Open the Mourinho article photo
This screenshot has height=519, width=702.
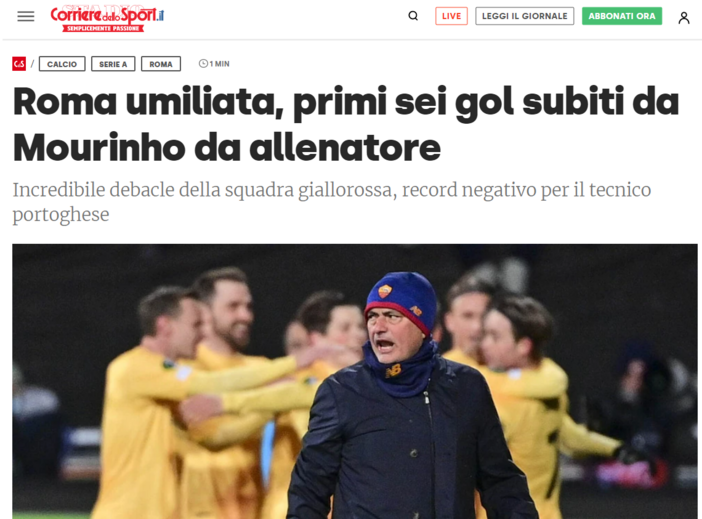point(355,381)
